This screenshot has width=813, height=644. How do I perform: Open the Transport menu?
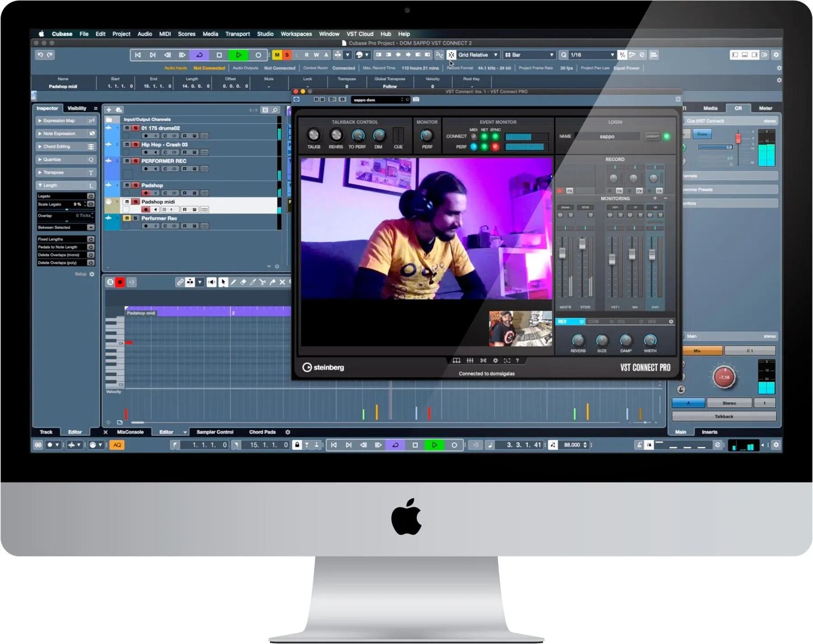tap(237, 34)
